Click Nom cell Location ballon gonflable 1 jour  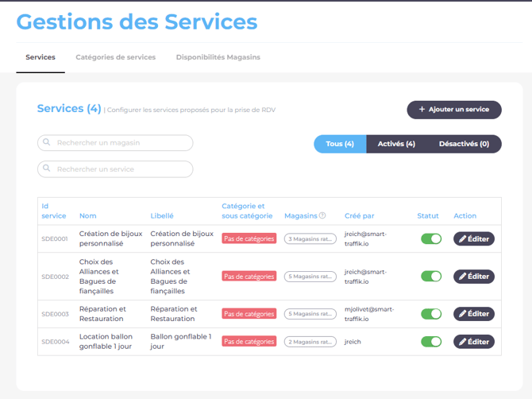106,341
